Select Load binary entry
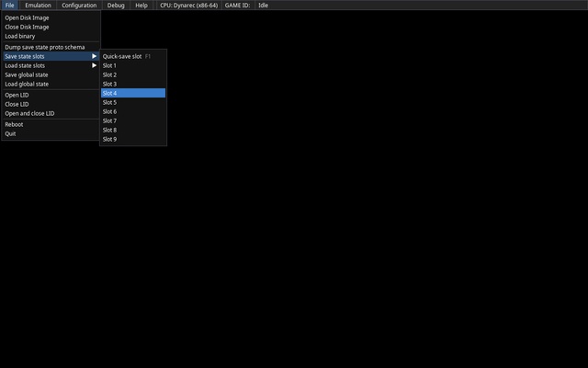 [51, 36]
